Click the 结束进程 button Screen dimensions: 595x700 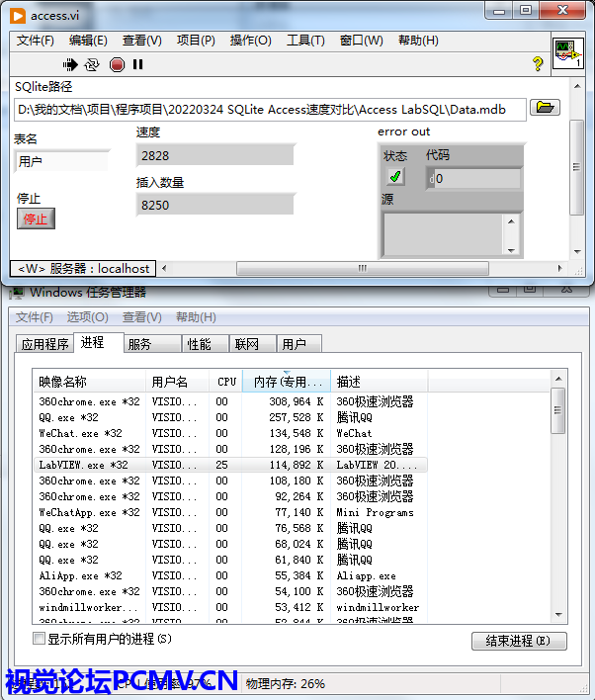[519, 641]
